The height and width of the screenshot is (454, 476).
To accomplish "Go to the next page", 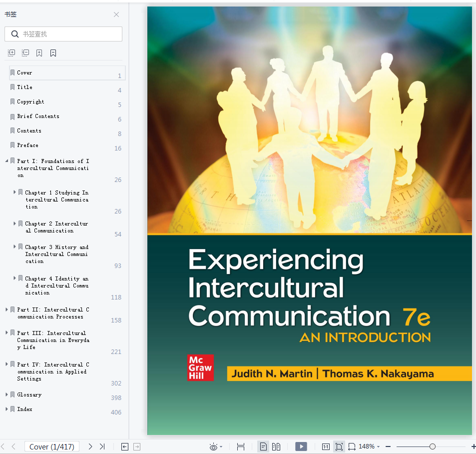I will pyautogui.click(x=90, y=446).
